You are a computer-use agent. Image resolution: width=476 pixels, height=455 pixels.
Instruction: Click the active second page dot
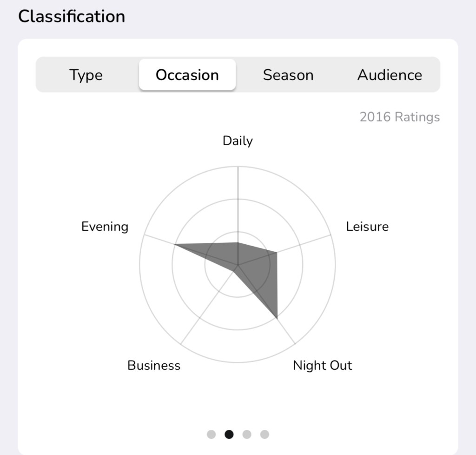point(229,435)
